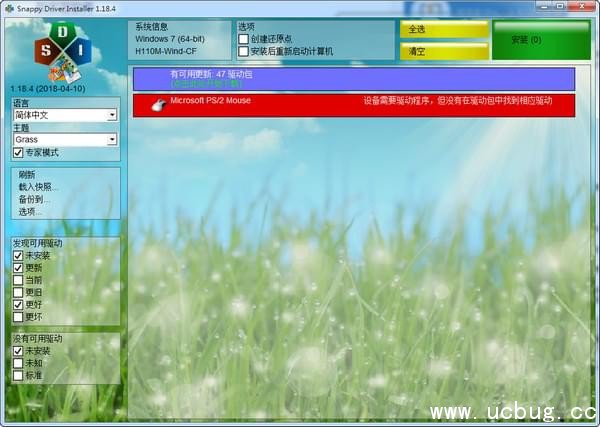Enable the 当前 driver filter checkbox
The width and height of the screenshot is (600, 427).
pos(18,280)
